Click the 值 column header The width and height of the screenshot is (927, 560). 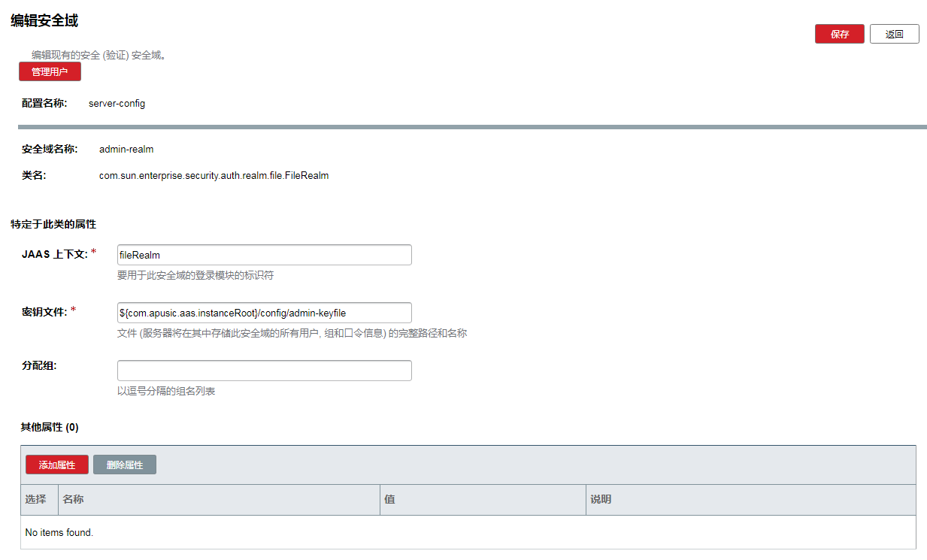389,500
